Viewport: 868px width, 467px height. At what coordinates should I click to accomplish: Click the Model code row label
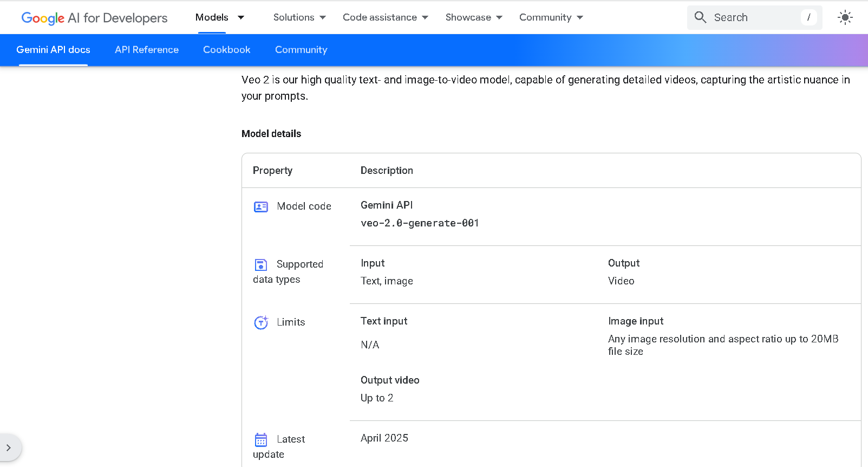(304, 206)
